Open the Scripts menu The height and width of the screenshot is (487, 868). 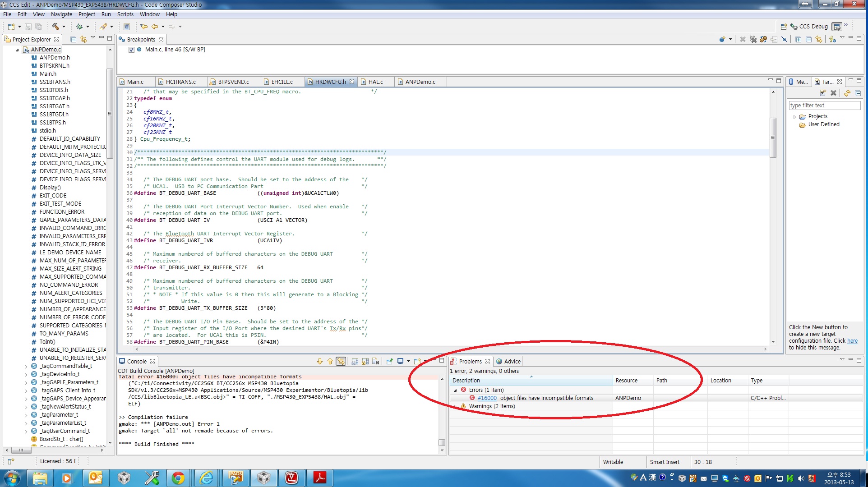[x=125, y=14]
